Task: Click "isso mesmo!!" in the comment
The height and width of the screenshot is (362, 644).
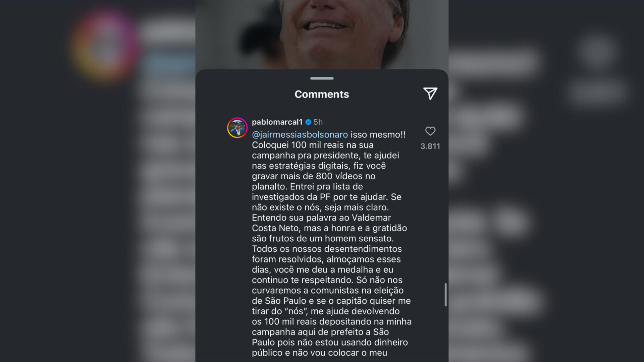Action: pos(378,135)
